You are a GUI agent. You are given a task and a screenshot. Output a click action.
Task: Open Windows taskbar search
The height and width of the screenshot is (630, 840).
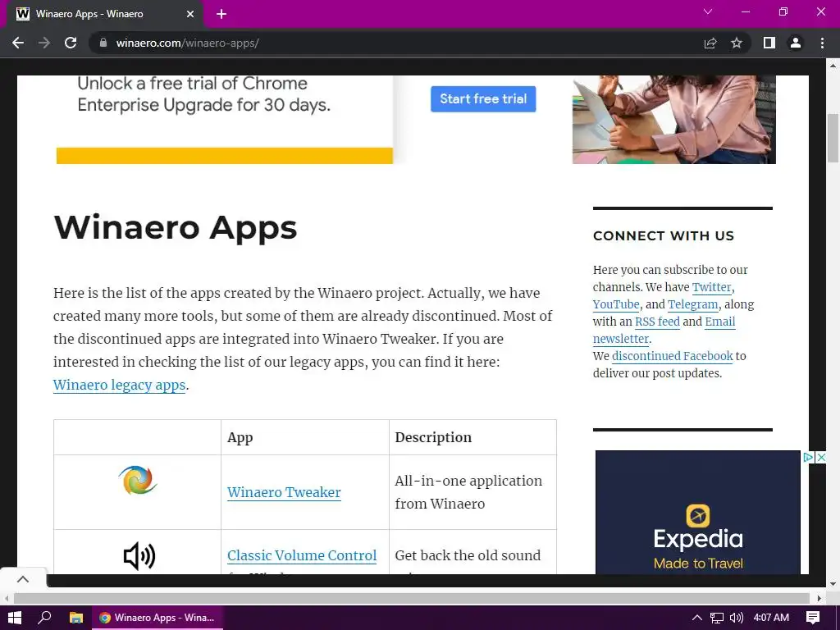[45, 618]
